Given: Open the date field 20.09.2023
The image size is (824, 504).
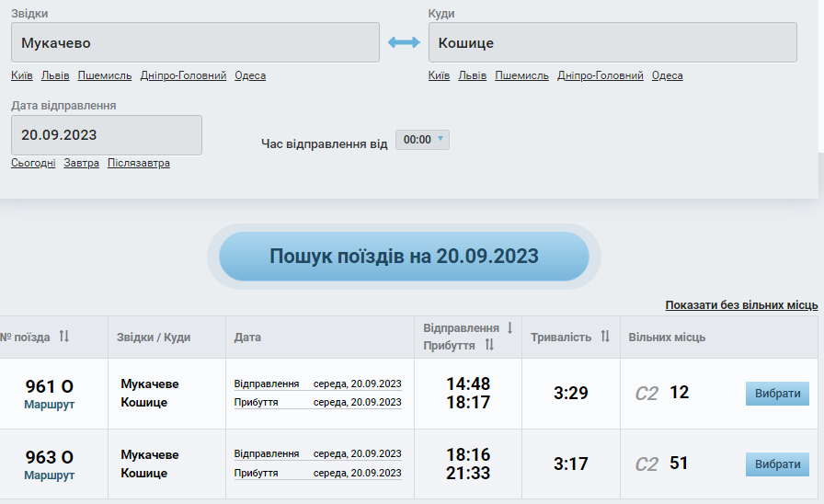Looking at the screenshot, I should click(x=106, y=135).
